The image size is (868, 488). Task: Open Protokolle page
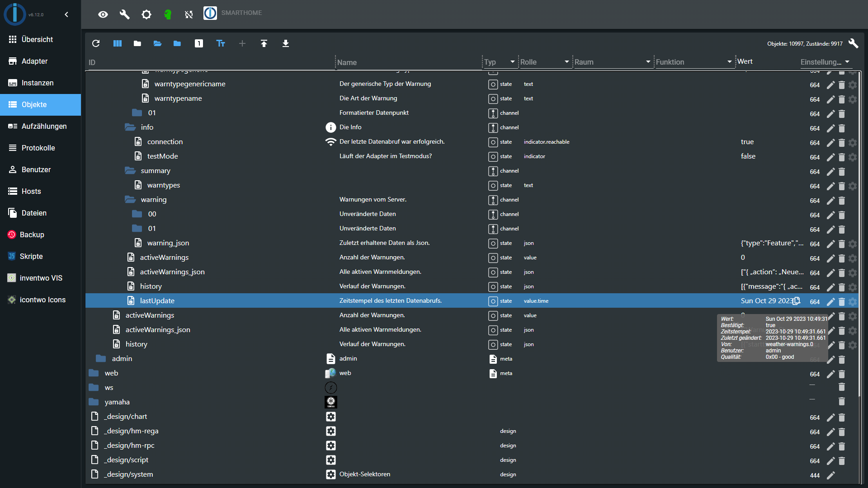[41, 148]
